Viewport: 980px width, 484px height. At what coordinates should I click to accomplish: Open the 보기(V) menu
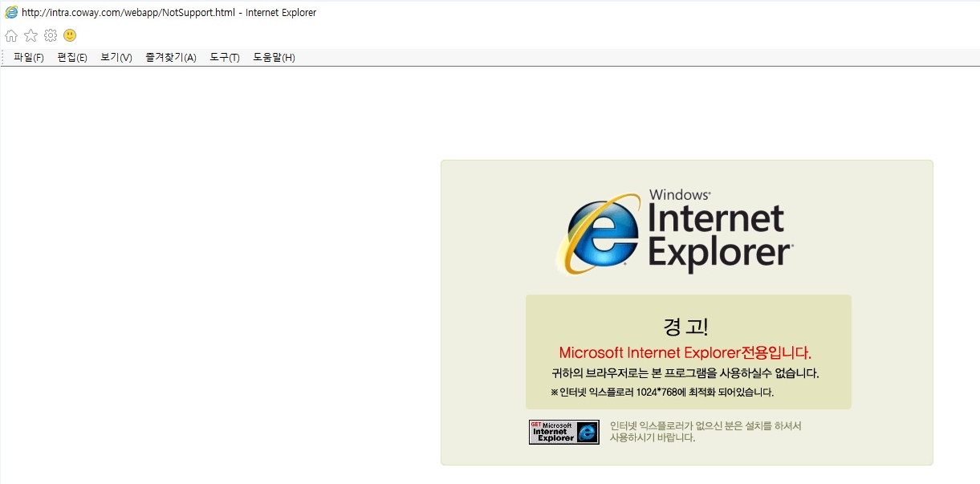(x=116, y=58)
